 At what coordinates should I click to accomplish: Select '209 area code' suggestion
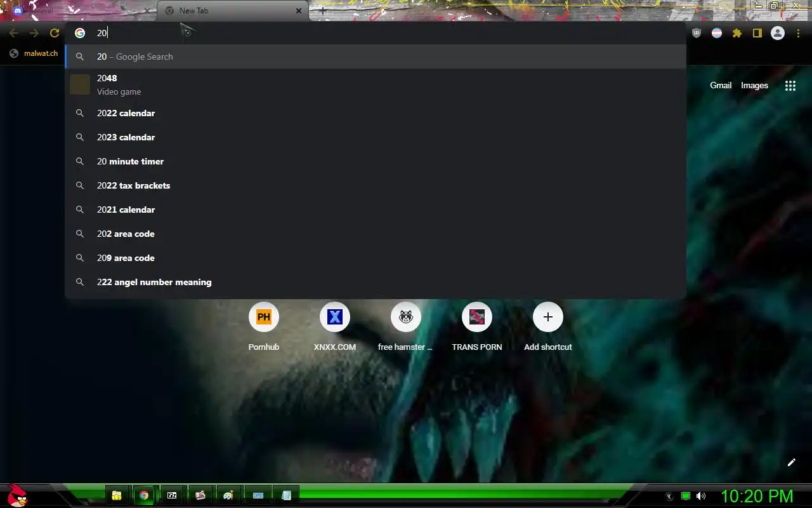pyautogui.click(x=376, y=258)
